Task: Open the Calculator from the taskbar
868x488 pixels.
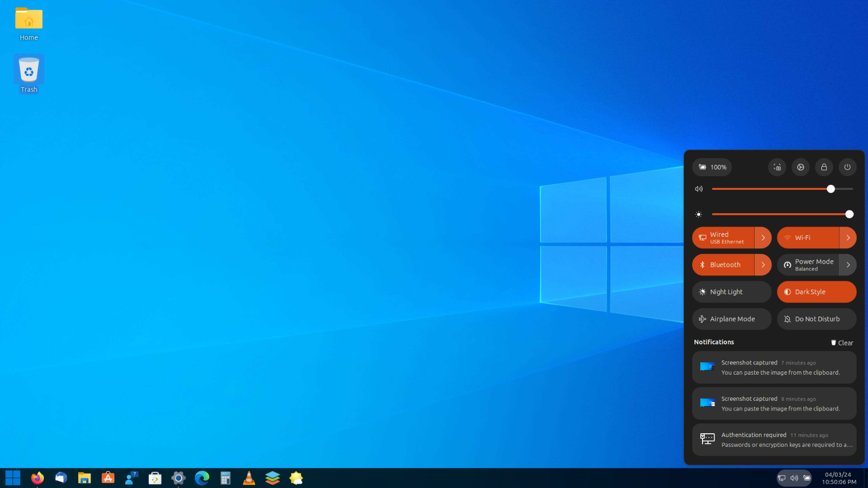Action: coord(226,478)
